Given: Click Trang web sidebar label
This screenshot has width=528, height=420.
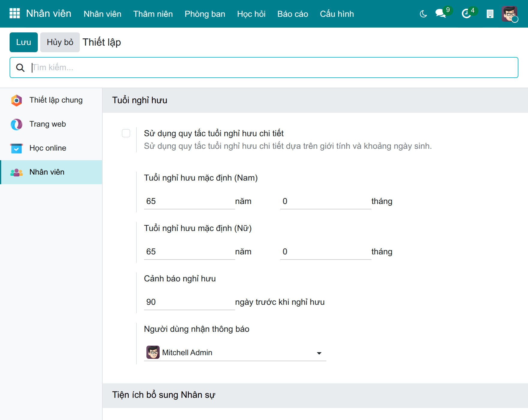Looking at the screenshot, I should tap(48, 124).
